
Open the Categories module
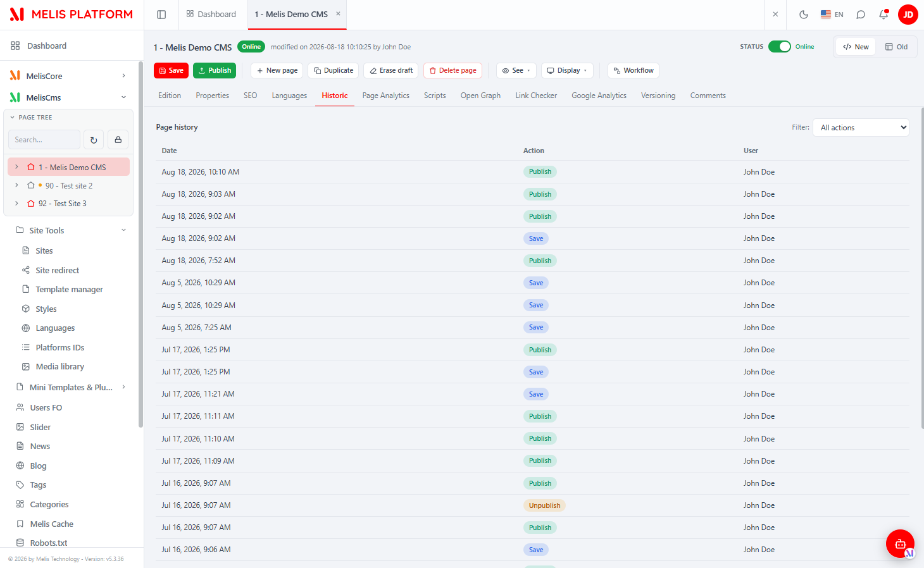click(x=49, y=504)
